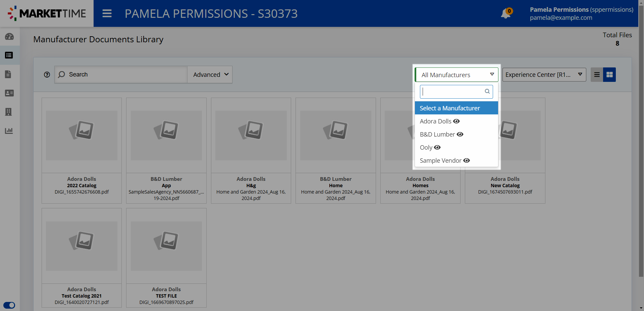Screen dimensions: 644x311
Task: Toggle the eye icon beside B&D Lumber
Action: pyautogui.click(x=460, y=134)
